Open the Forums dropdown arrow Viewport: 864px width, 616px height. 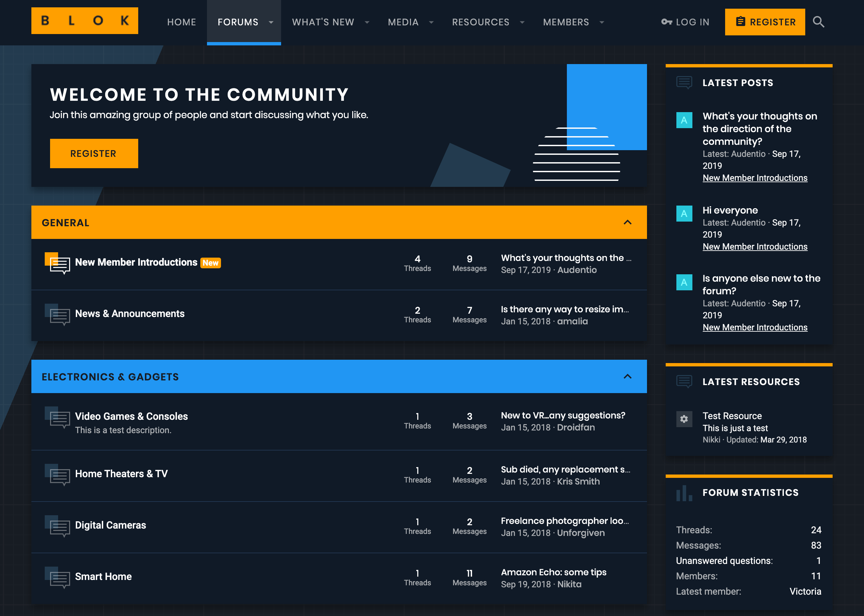pyautogui.click(x=271, y=22)
